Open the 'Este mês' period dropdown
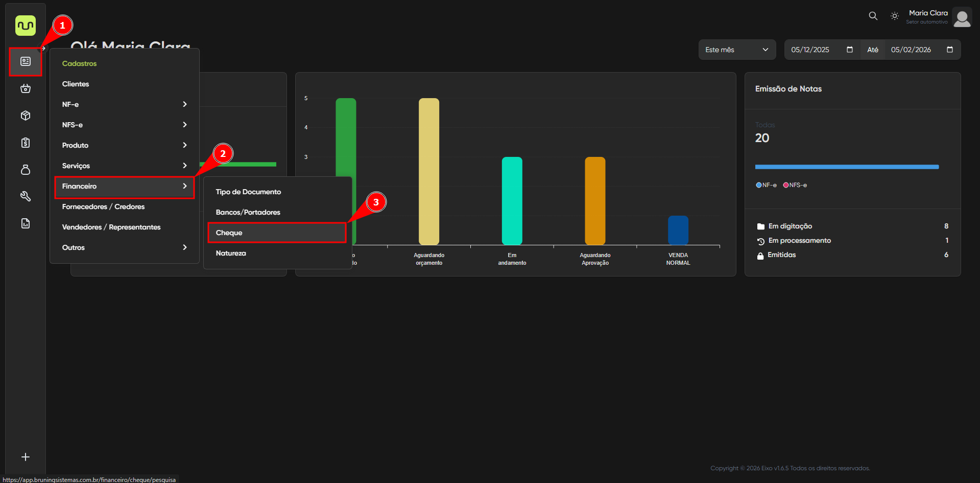980x483 pixels. (x=736, y=50)
